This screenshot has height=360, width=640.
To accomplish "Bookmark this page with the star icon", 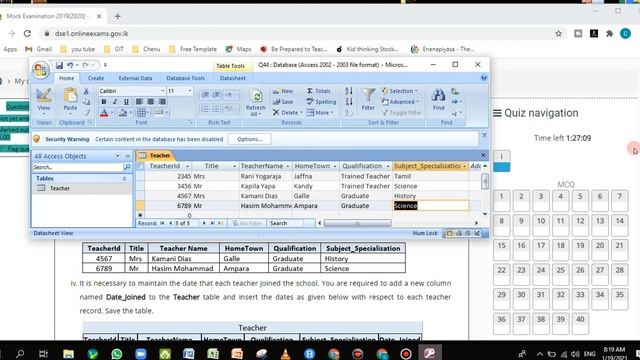I will [558, 33].
